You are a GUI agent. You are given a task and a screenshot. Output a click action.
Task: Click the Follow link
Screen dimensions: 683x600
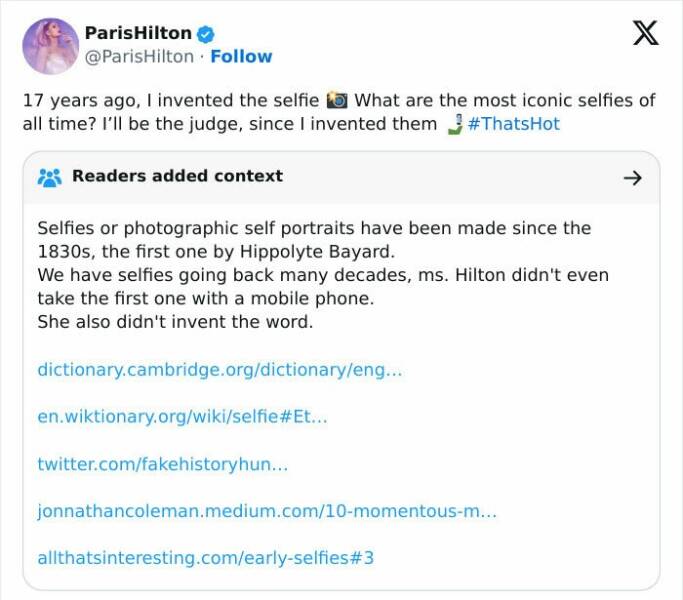pyautogui.click(x=241, y=56)
